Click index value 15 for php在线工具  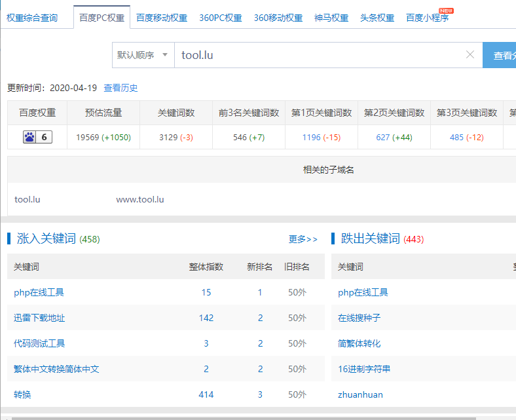pos(206,292)
